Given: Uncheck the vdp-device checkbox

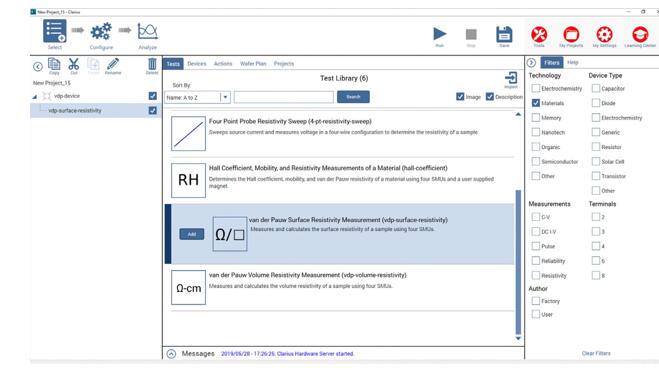Looking at the screenshot, I should 153,96.
